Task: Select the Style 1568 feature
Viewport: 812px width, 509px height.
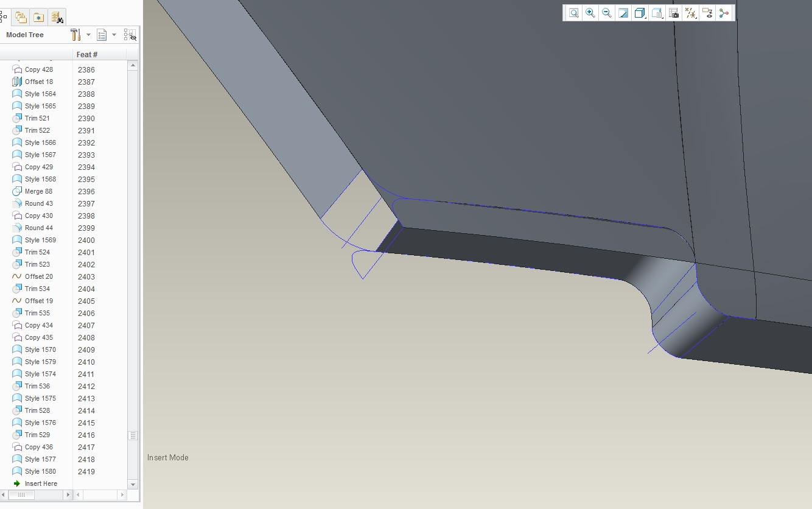Action: click(x=40, y=179)
